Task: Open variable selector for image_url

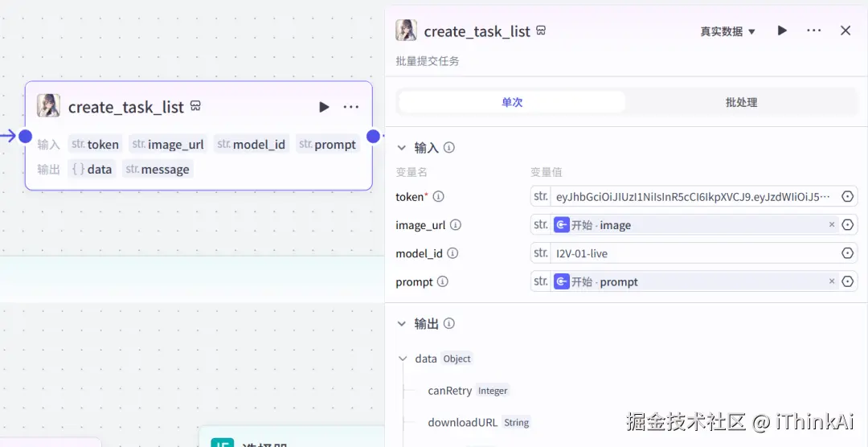Action: 848,225
